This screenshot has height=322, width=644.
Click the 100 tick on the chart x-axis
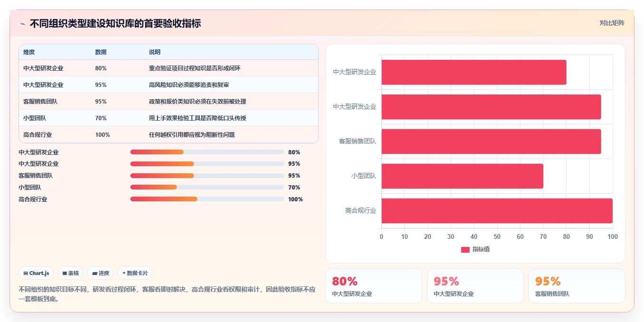tap(613, 237)
